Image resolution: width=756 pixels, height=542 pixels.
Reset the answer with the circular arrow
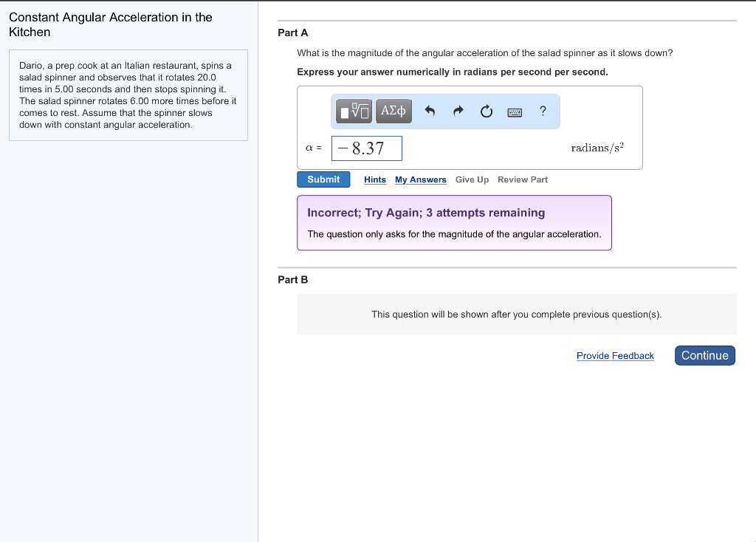(487, 112)
